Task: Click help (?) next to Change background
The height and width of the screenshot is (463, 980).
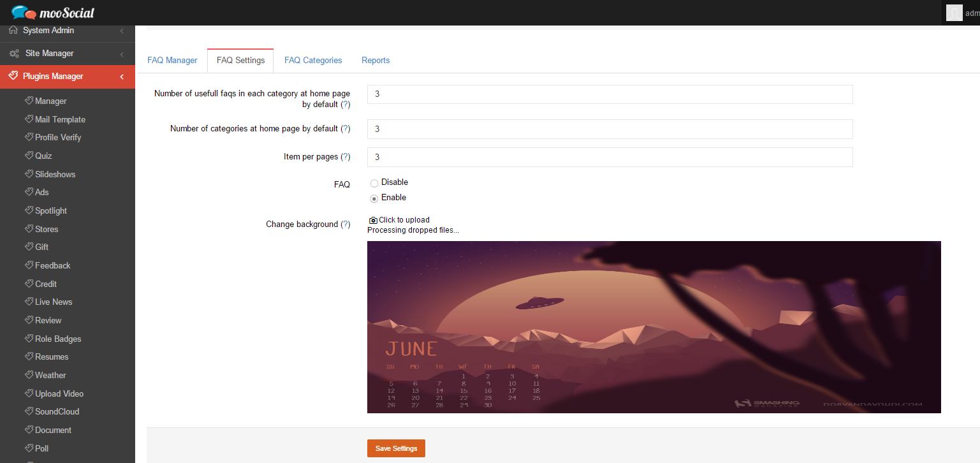Action: click(346, 224)
